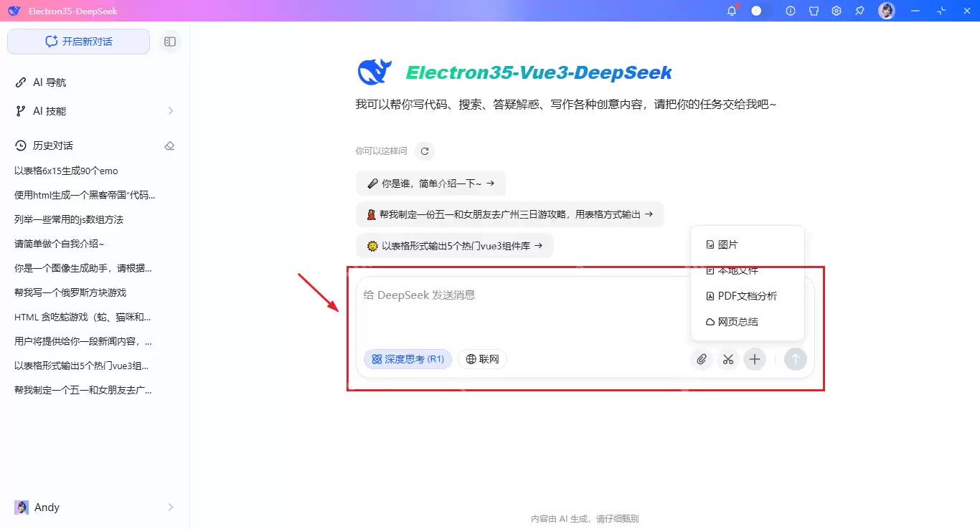The height and width of the screenshot is (529, 980).
Task: Click the theme skin (t-shirt) icon
Action: click(x=814, y=11)
